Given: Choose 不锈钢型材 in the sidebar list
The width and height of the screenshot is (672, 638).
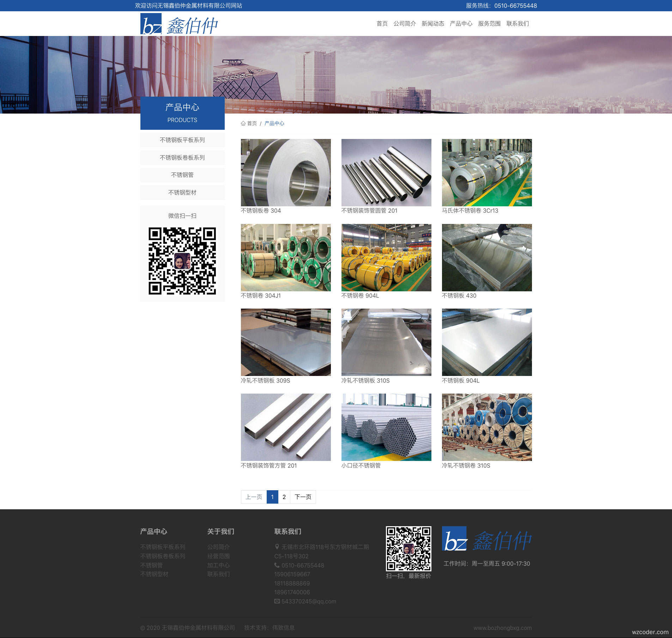Looking at the screenshot, I should click(182, 193).
